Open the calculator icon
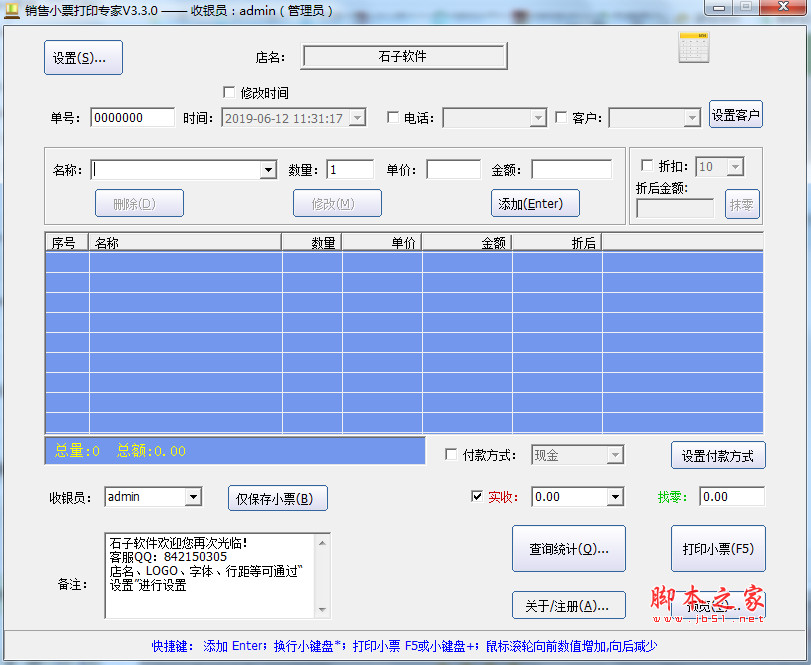This screenshot has height=665, width=811. tap(694, 47)
